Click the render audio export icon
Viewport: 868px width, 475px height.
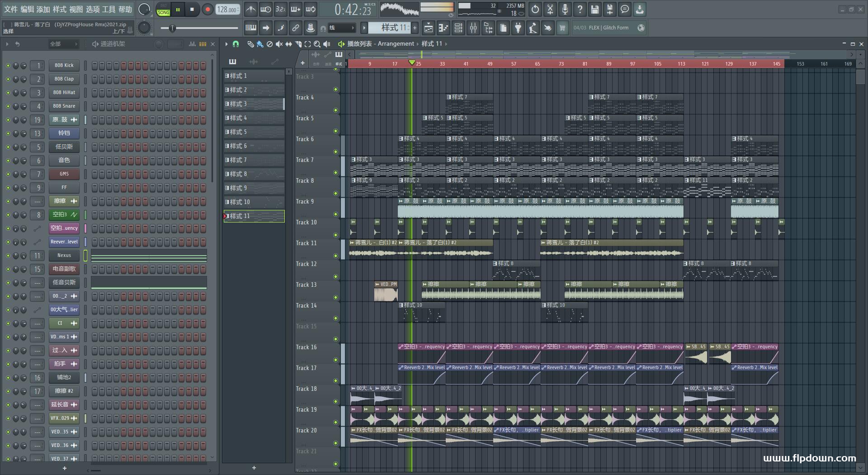(610, 9)
